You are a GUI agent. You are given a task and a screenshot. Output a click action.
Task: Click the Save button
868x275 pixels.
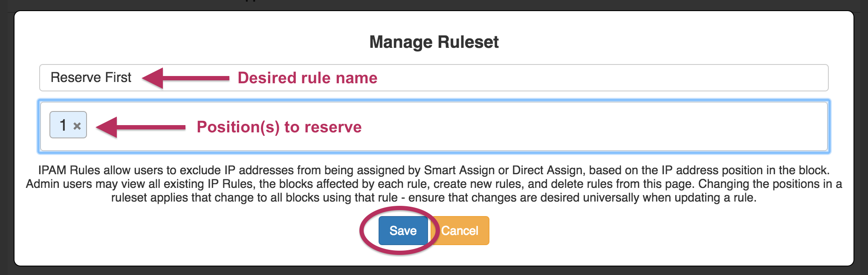(x=402, y=231)
